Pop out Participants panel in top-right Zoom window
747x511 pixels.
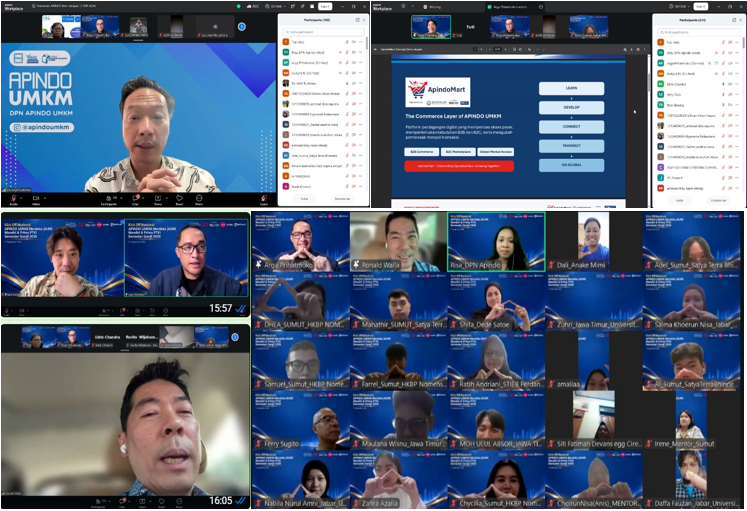[734, 20]
